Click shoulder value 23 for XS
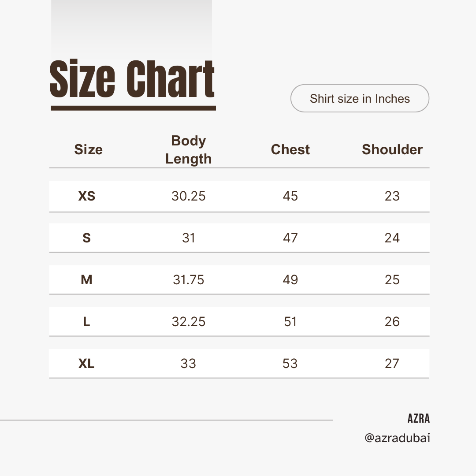Screen dimensions: 476x476 click(x=392, y=196)
